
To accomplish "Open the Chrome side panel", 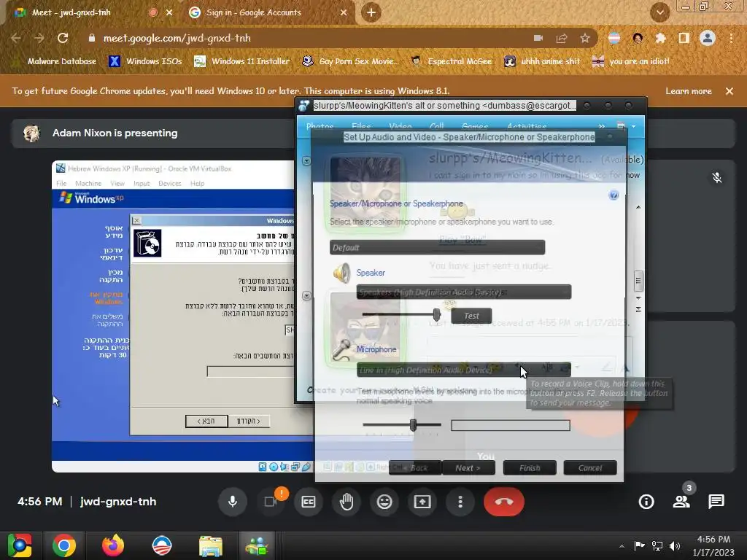I will pyautogui.click(x=684, y=38).
